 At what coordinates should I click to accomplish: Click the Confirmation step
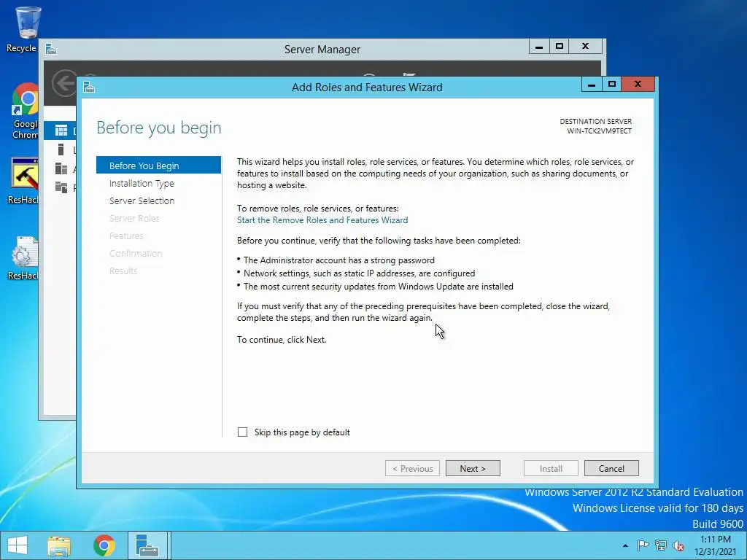[x=136, y=253]
